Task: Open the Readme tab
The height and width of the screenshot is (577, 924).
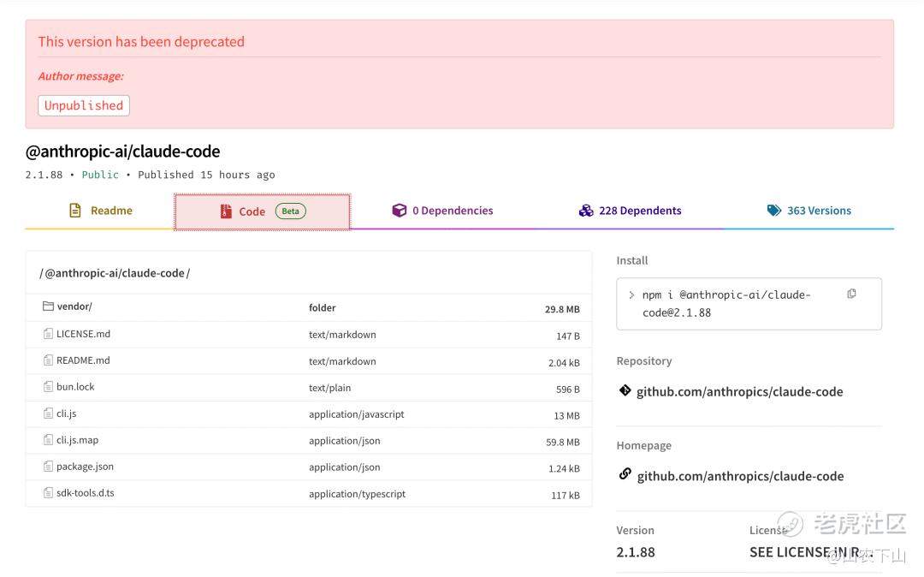Action: (x=101, y=211)
